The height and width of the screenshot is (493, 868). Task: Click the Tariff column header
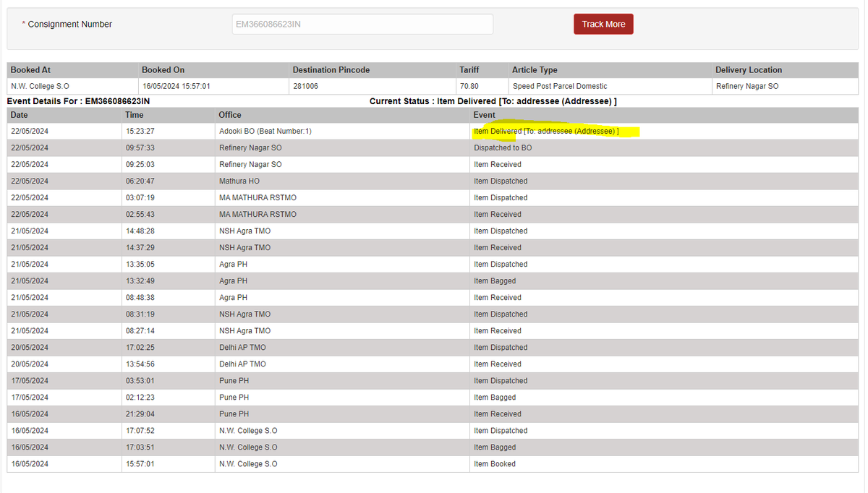point(482,70)
